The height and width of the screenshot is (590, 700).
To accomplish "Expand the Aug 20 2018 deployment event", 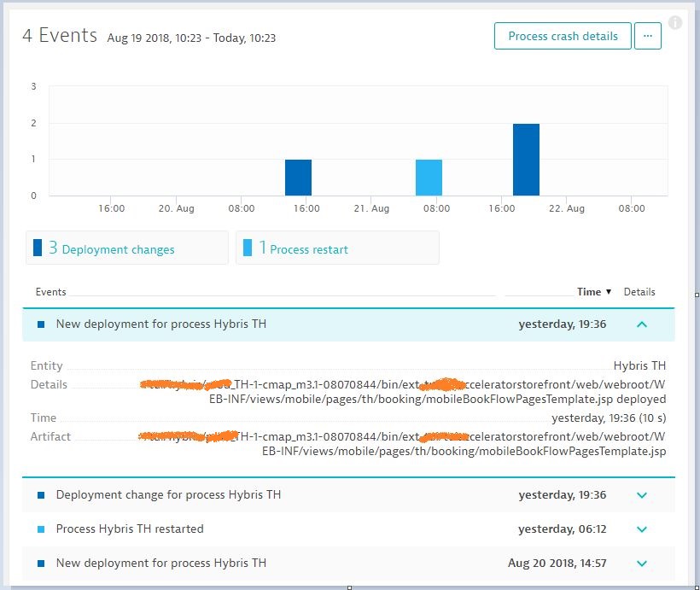I will (642, 564).
